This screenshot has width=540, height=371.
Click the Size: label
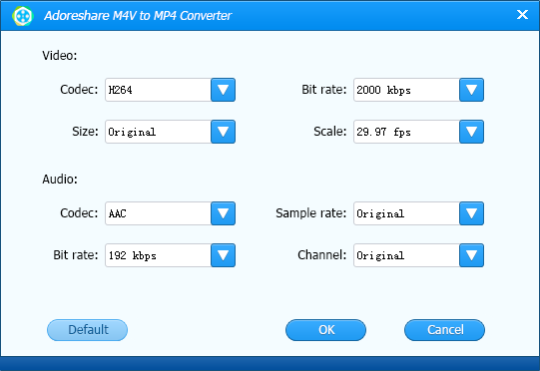(85, 131)
